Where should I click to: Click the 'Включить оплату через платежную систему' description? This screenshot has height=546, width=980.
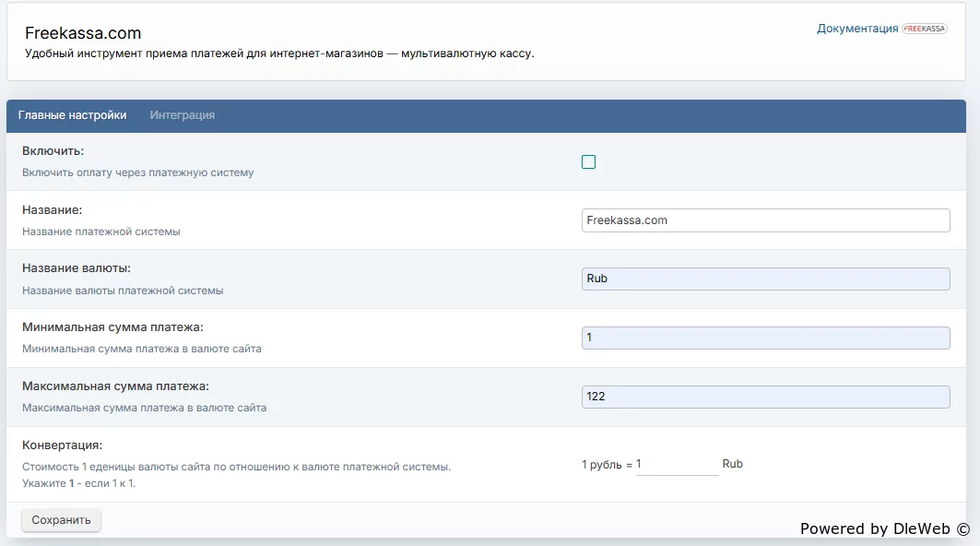tap(138, 172)
